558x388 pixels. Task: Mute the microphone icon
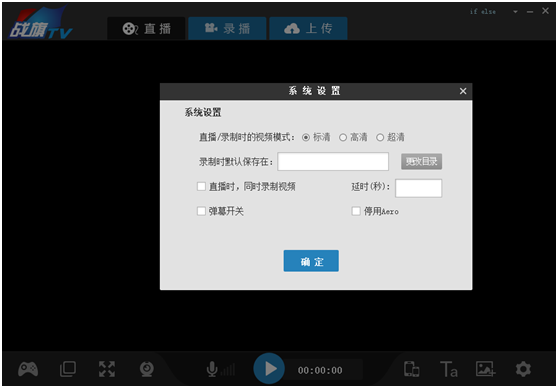pyautogui.click(x=212, y=369)
